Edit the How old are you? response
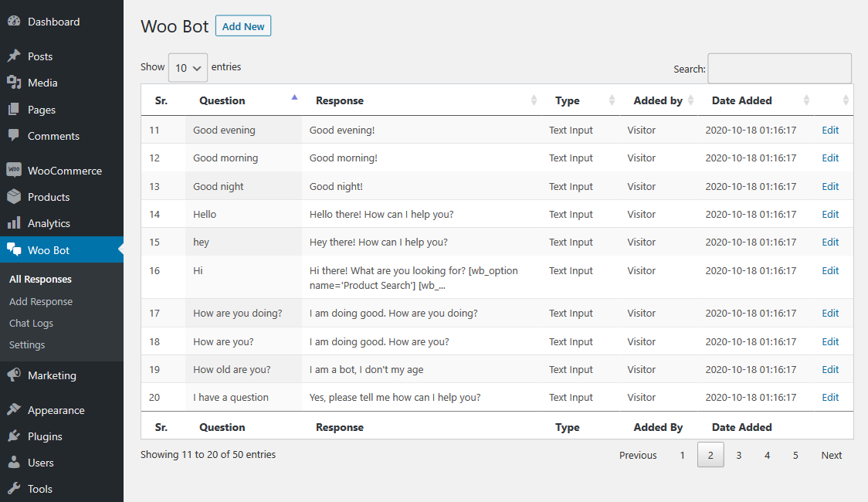The height and width of the screenshot is (502, 868). pos(830,369)
